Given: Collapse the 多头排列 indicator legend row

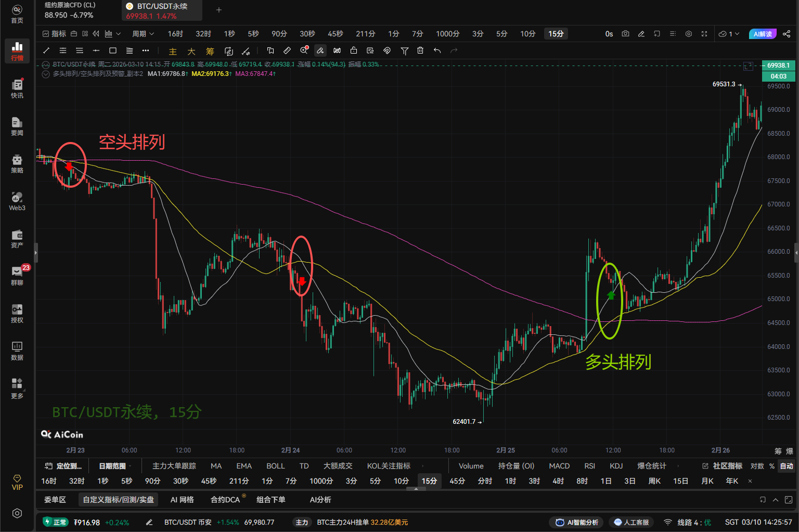Looking at the screenshot, I should coord(46,74).
